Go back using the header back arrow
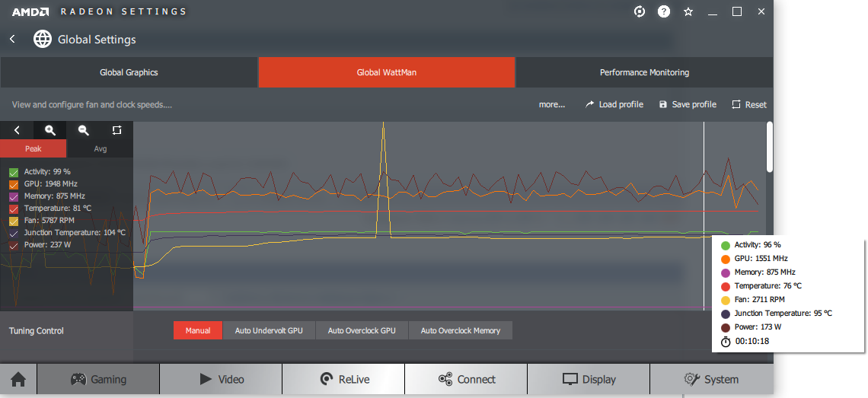Screen dimensions: 868x398 pos(12,40)
